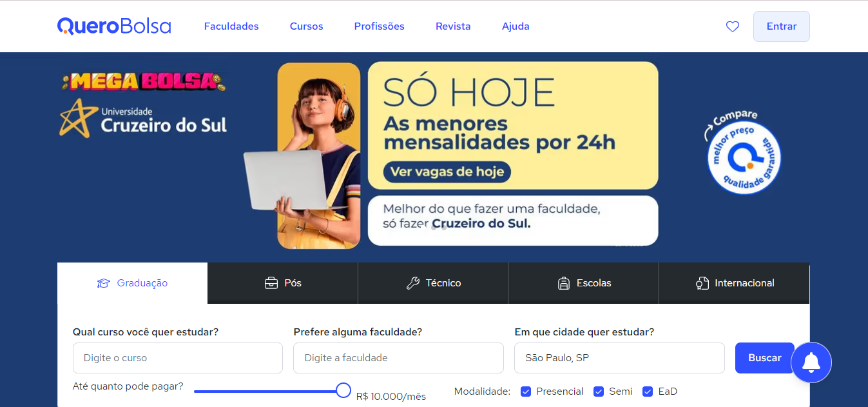Open the Cursos menu
The height and width of the screenshot is (407, 868).
click(x=307, y=26)
